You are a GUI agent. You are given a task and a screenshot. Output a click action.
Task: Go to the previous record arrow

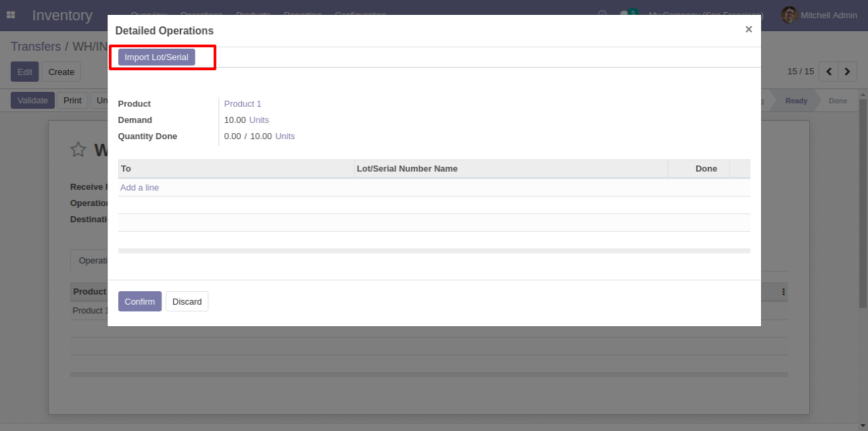coord(829,72)
